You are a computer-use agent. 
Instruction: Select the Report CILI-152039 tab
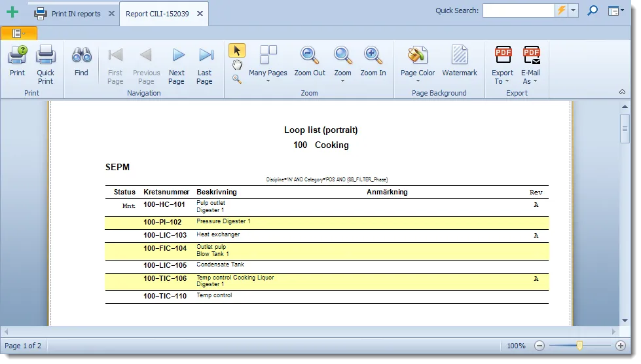[x=157, y=14]
